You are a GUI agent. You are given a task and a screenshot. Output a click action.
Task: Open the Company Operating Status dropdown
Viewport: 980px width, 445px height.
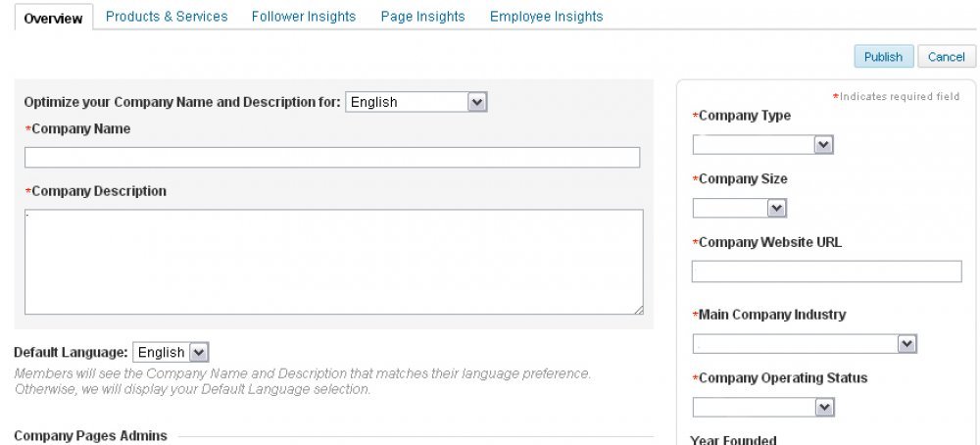[x=763, y=408]
